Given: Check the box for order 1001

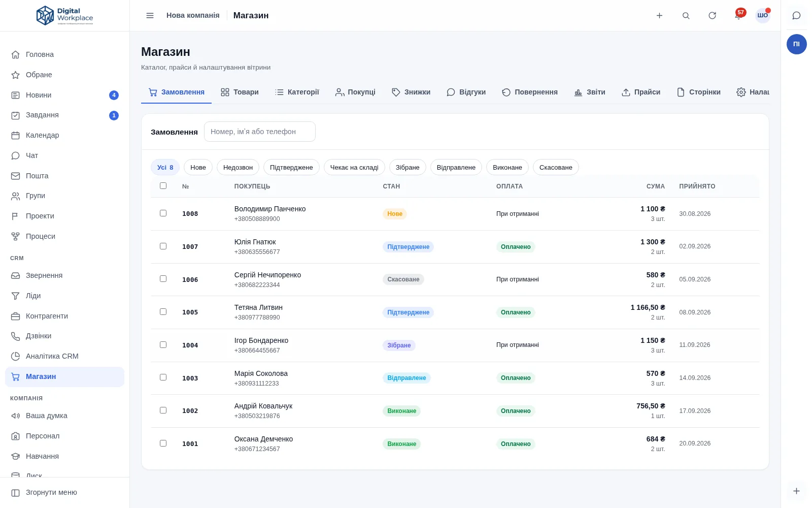Looking at the screenshot, I should (x=163, y=443).
